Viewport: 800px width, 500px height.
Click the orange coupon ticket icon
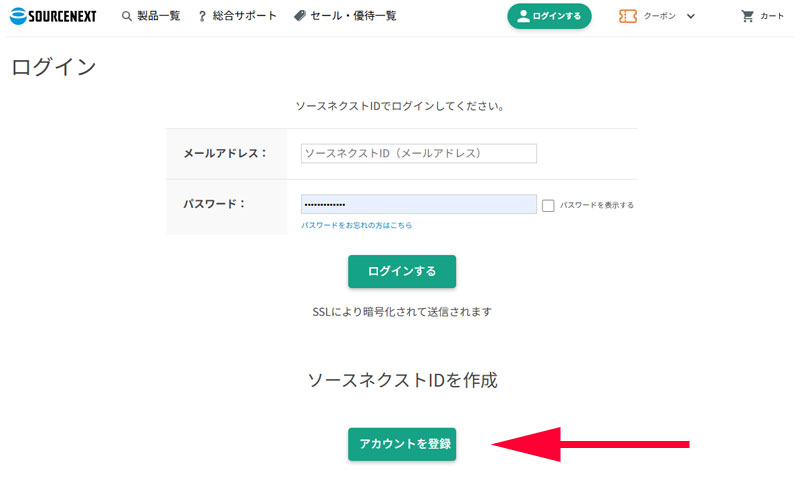coord(628,16)
